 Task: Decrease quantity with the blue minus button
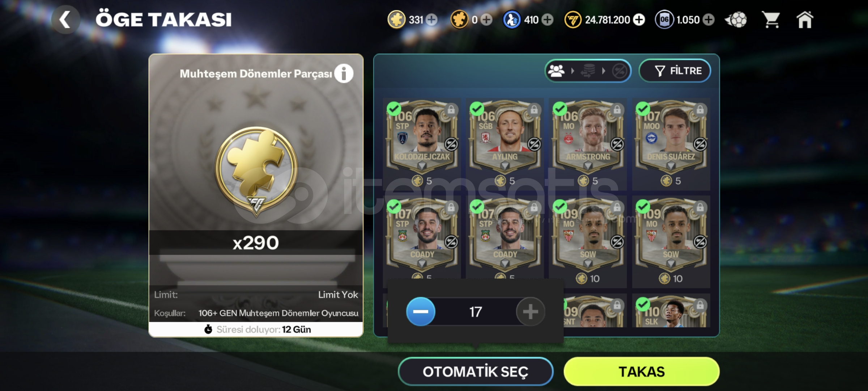click(x=421, y=312)
